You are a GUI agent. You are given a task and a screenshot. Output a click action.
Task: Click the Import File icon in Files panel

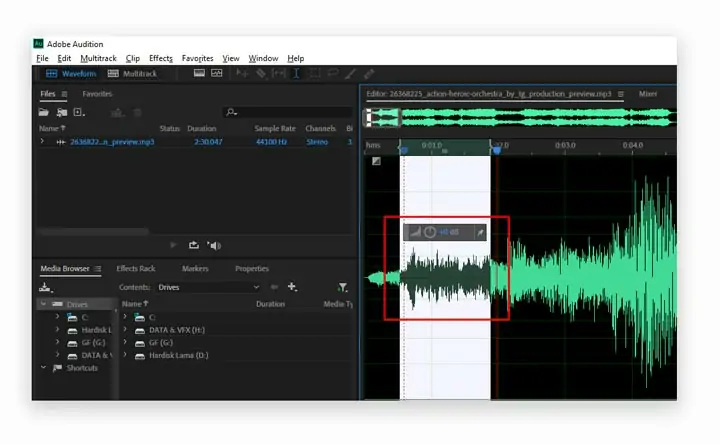pos(62,113)
